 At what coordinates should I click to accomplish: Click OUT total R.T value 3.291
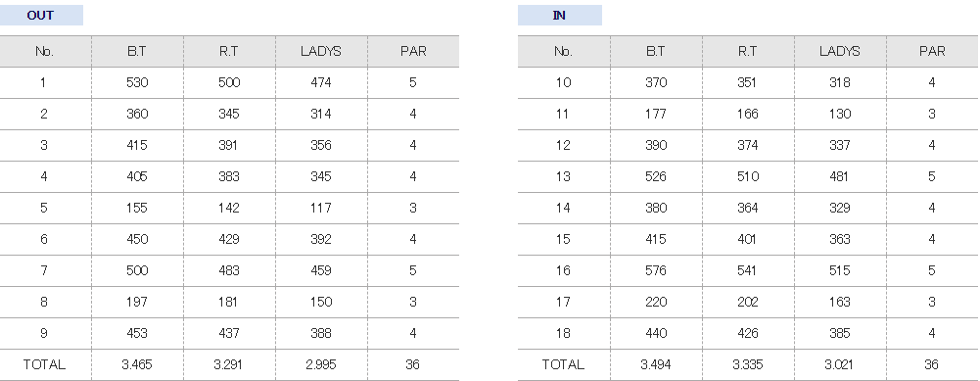[229, 364]
